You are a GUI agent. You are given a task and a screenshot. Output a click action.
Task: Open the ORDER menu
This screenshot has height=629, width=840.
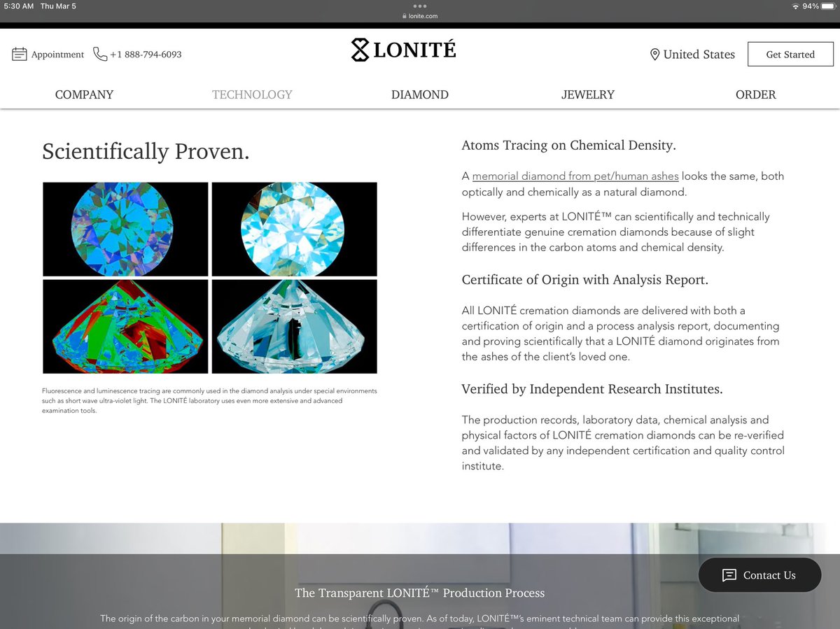click(x=756, y=94)
